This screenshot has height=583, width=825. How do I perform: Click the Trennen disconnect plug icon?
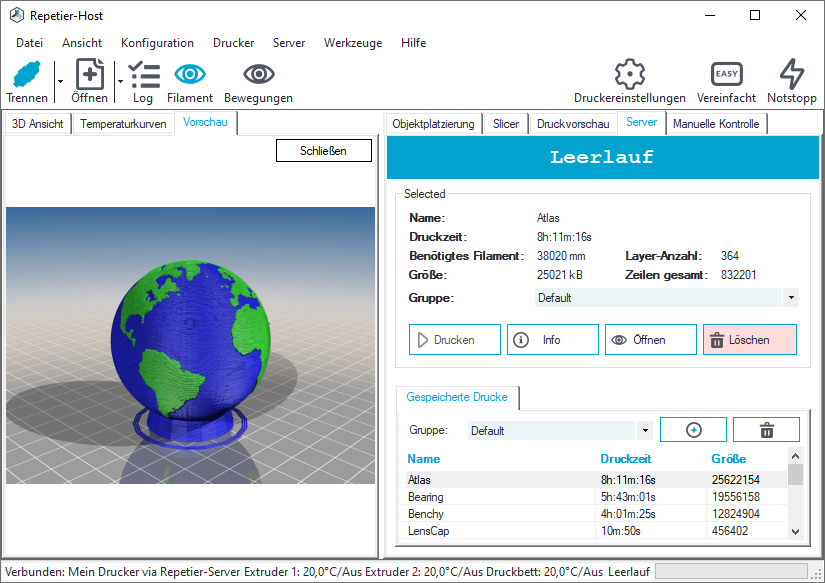[x=27, y=74]
